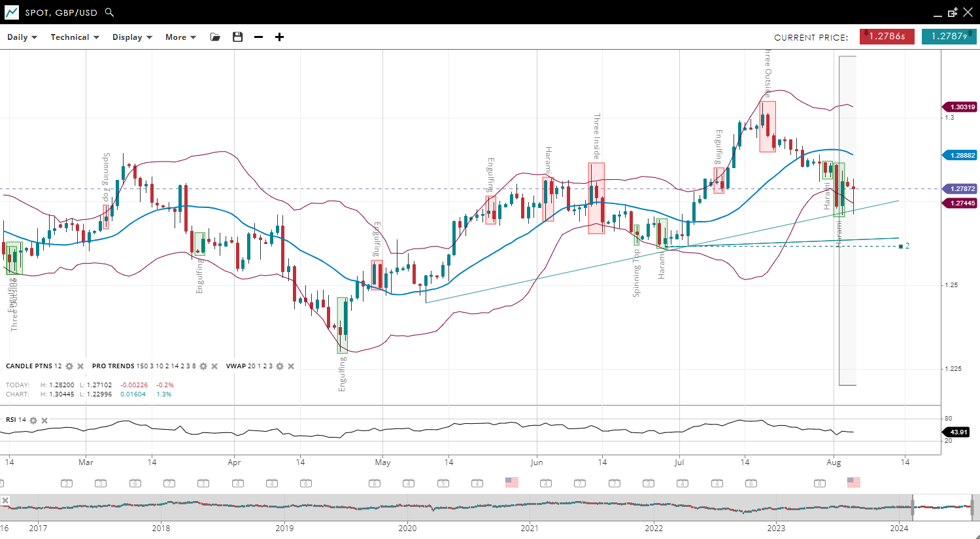Screen dimensions: 980x539
Task: Open RSI 14 settings gear
Action: click(x=33, y=420)
